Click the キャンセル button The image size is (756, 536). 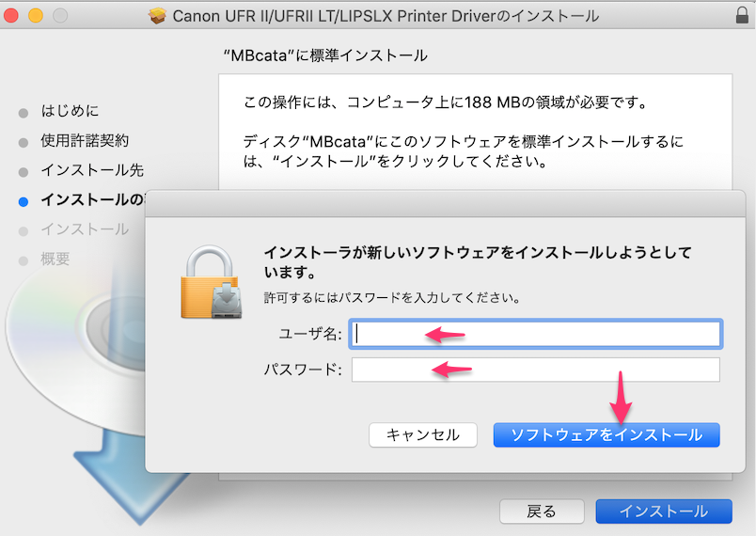point(423,434)
